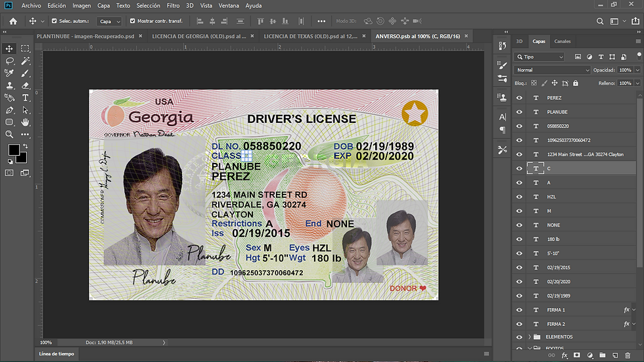Select the Clone Stamp tool
644x362 pixels.
click(x=9, y=85)
